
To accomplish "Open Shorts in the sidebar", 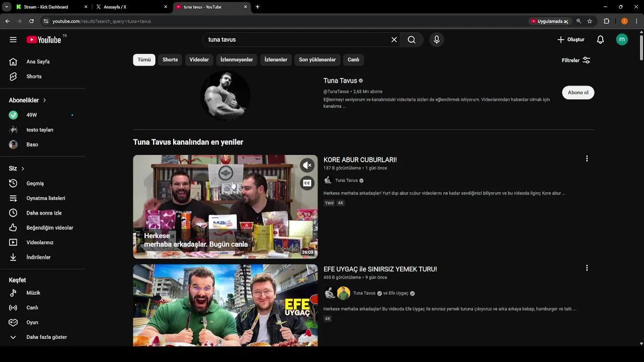I will 43,76.
